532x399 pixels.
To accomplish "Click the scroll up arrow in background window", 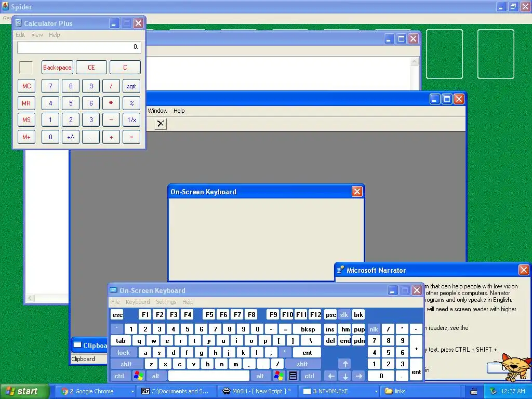I will 414,62.
